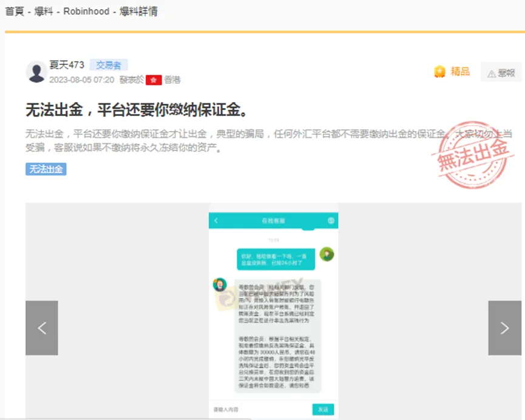Select the 精品 label
The image size is (525, 420).
[460, 72]
